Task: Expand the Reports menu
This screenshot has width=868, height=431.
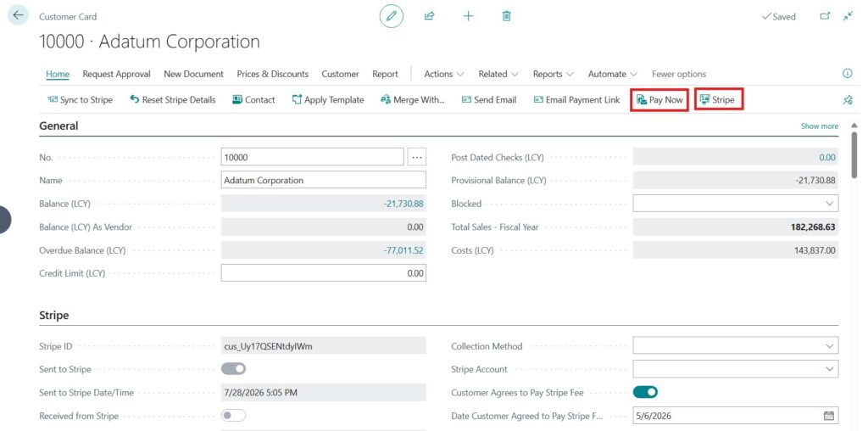Action: 553,74
